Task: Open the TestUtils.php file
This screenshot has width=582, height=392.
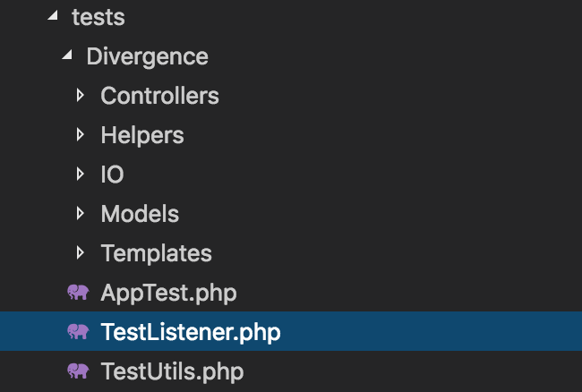Action: click(x=172, y=371)
